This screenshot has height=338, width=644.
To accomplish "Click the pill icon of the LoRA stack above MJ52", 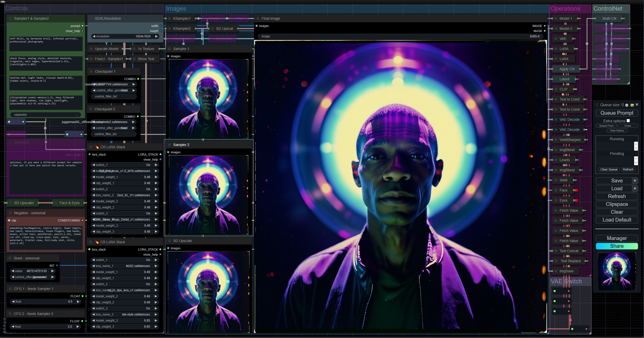I will [x=97, y=242].
